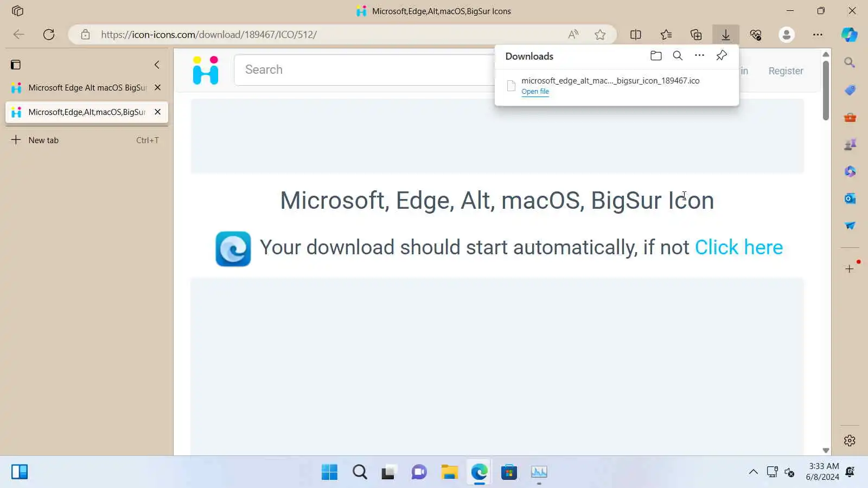Open sidebar Shopping tag icon
This screenshot has height=488, width=868.
tap(850, 90)
